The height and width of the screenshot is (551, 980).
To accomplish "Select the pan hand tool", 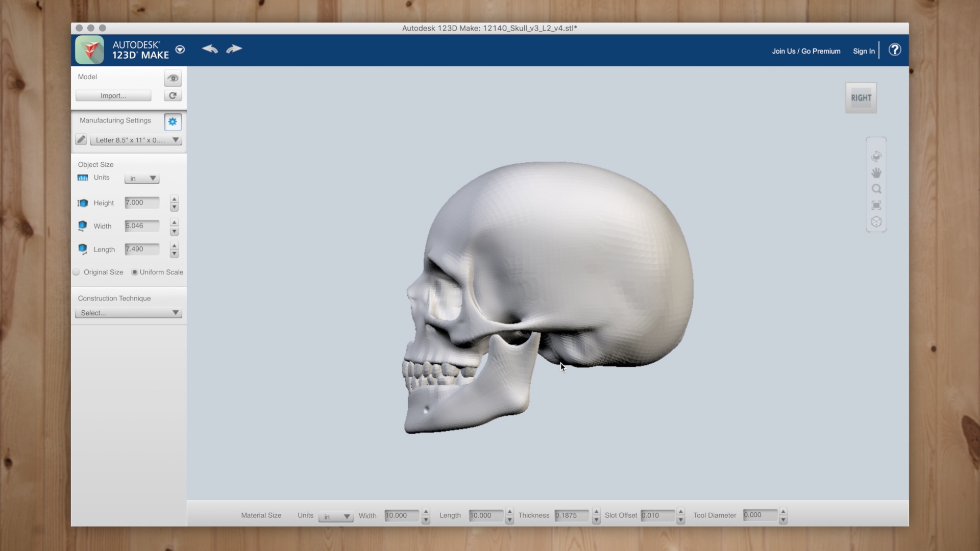I will (876, 172).
